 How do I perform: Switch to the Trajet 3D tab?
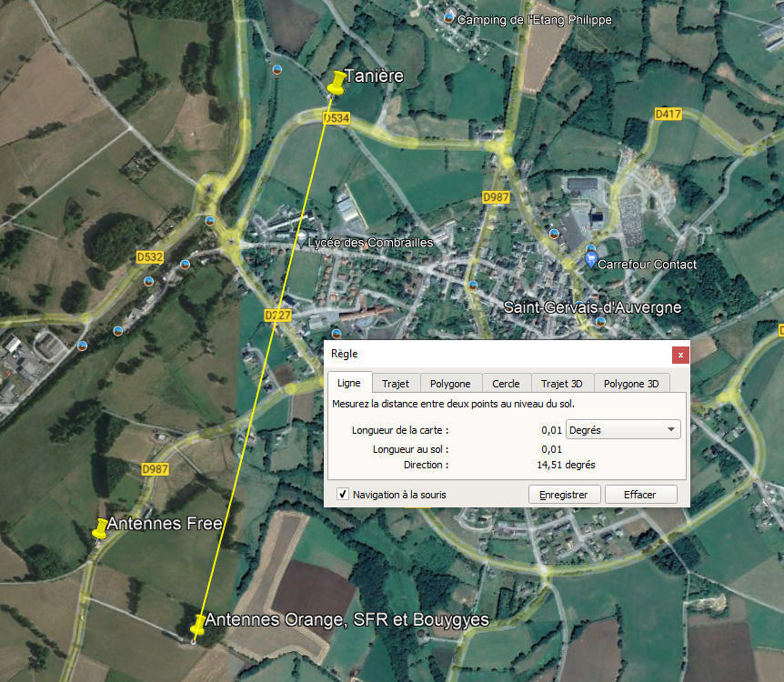coord(561,384)
